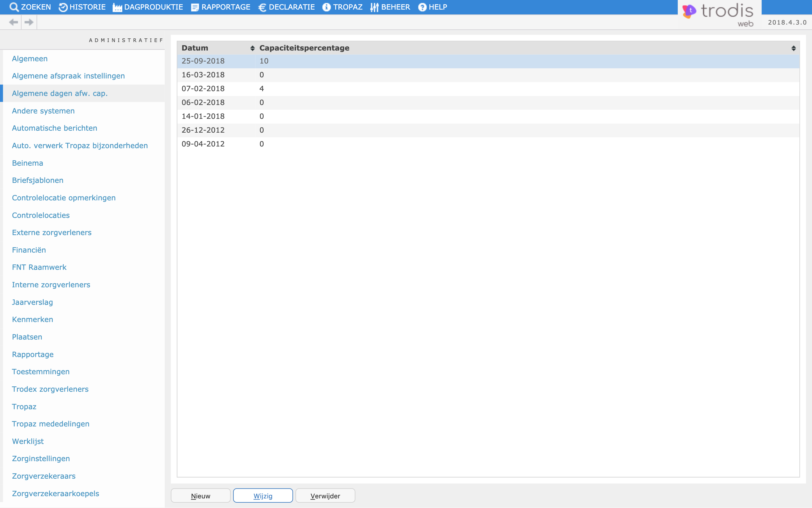Open Zorgverzekeraars
Viewport: 812px width, 508px height.
(x=44, y=476)
